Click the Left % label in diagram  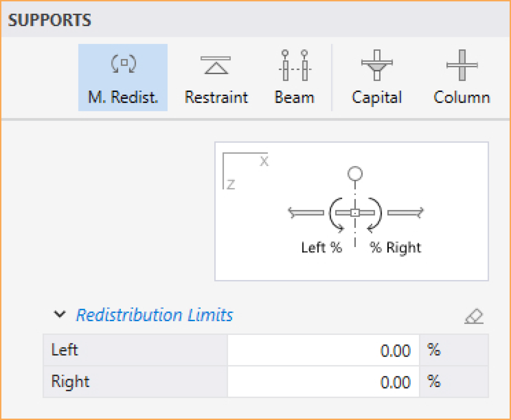(x=321, y=247)
